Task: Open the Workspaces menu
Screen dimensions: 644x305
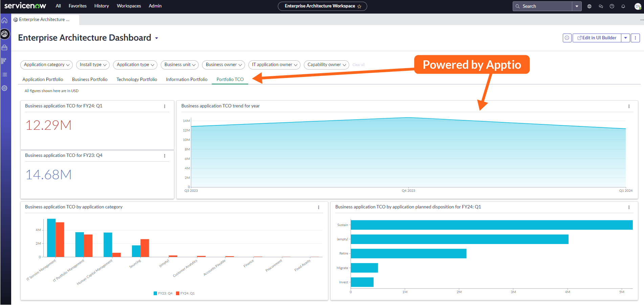Action: (129, 6)
